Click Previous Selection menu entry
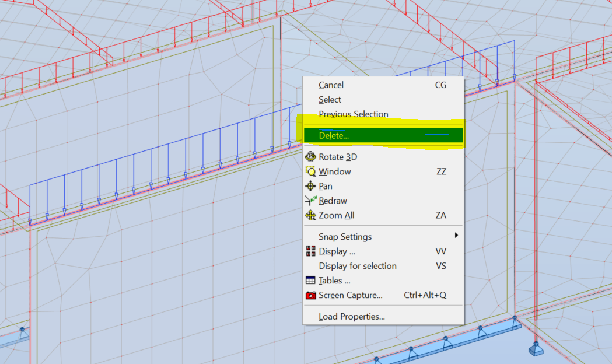 point(353,114)
